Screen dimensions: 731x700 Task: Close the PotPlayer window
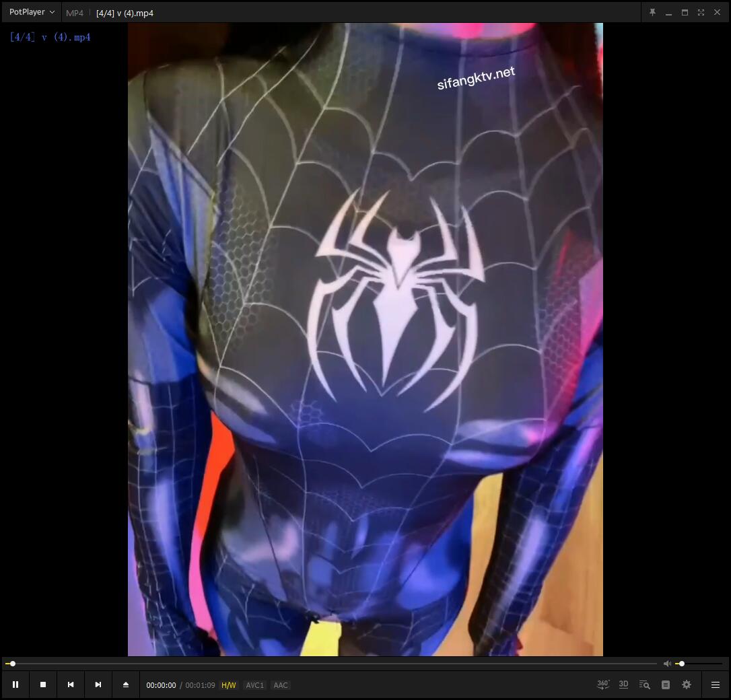[717, 13]
